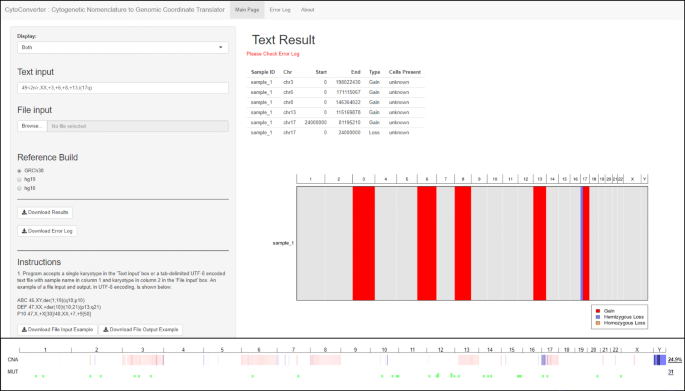
Task: Select the hg18 reference build
Action: tap(19, 188)
